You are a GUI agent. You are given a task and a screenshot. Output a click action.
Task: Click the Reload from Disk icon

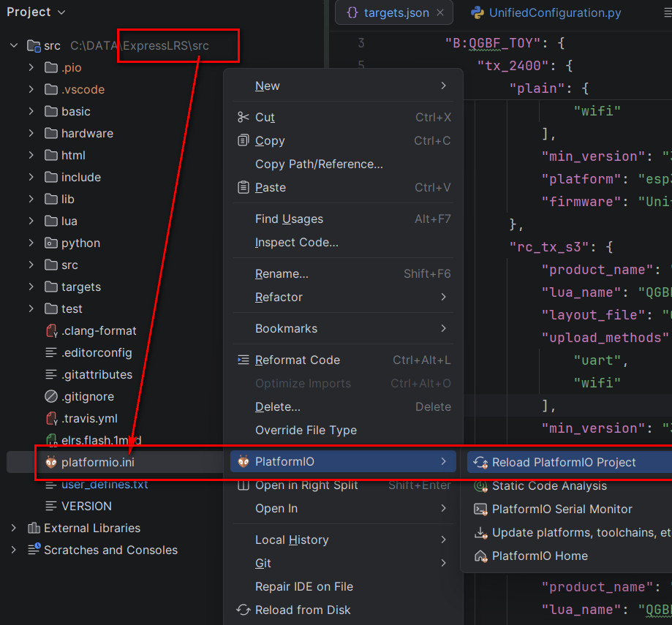pos(243,610)
